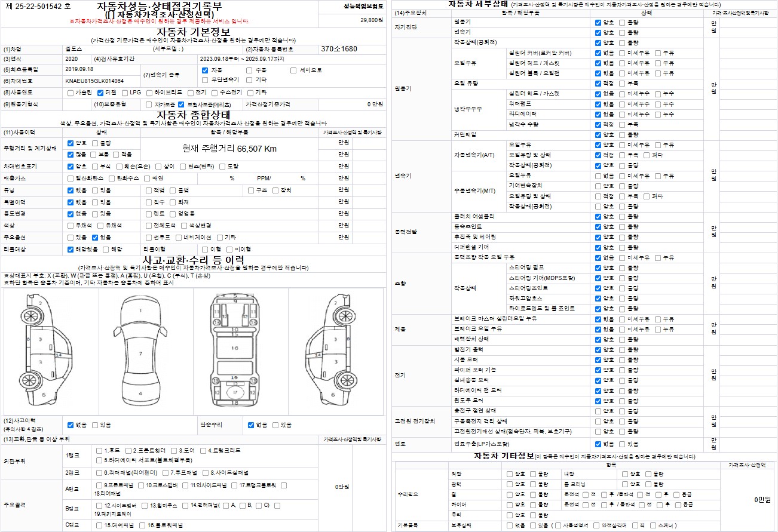Tick 불량 for 자기진단 변속기
This screenshot has width=778, height=532.
coord(621,32)
